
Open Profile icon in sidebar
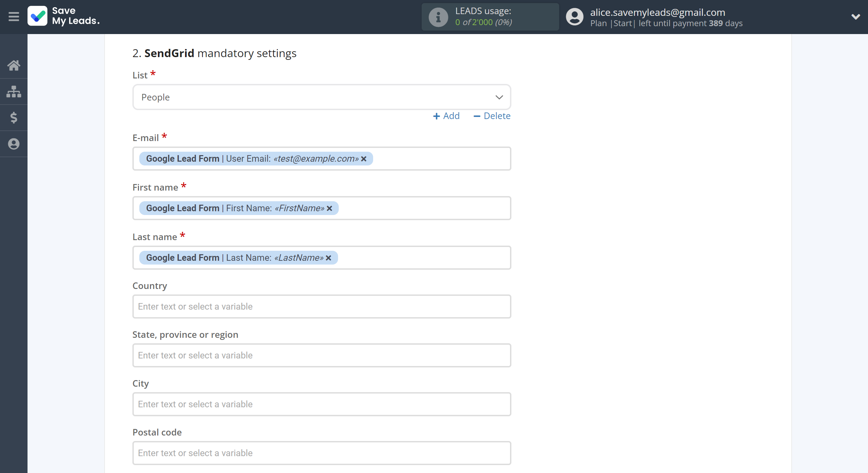pos(14,144)
